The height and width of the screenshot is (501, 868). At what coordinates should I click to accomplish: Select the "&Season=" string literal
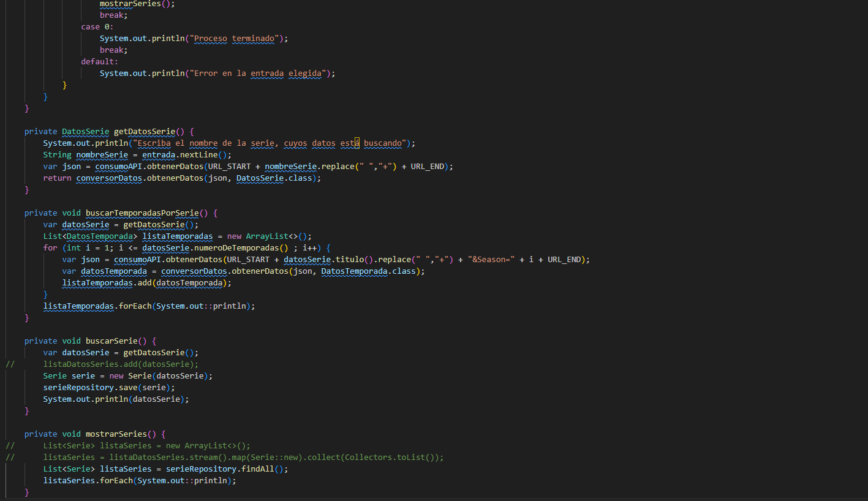click(491, 259)
